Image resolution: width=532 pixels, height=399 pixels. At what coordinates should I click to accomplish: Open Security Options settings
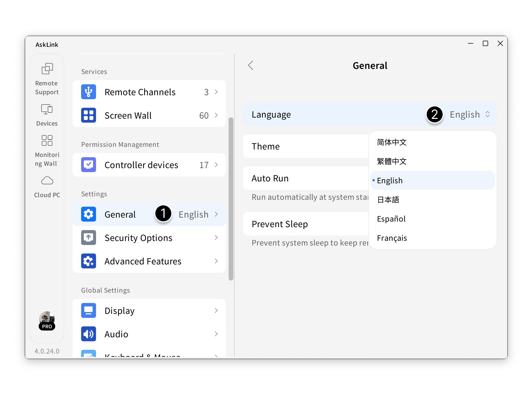149,238
